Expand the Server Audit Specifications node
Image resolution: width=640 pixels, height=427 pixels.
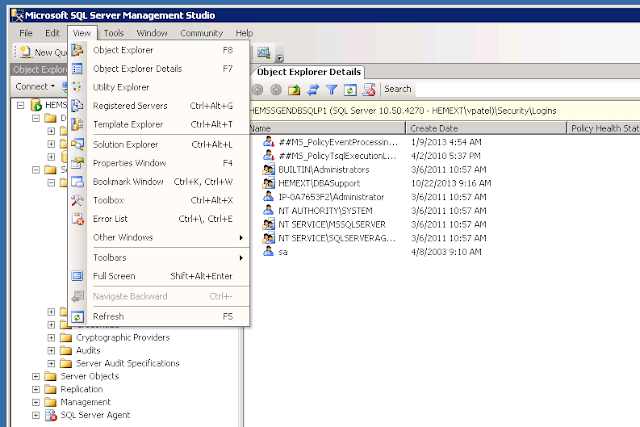click(51, 363)
